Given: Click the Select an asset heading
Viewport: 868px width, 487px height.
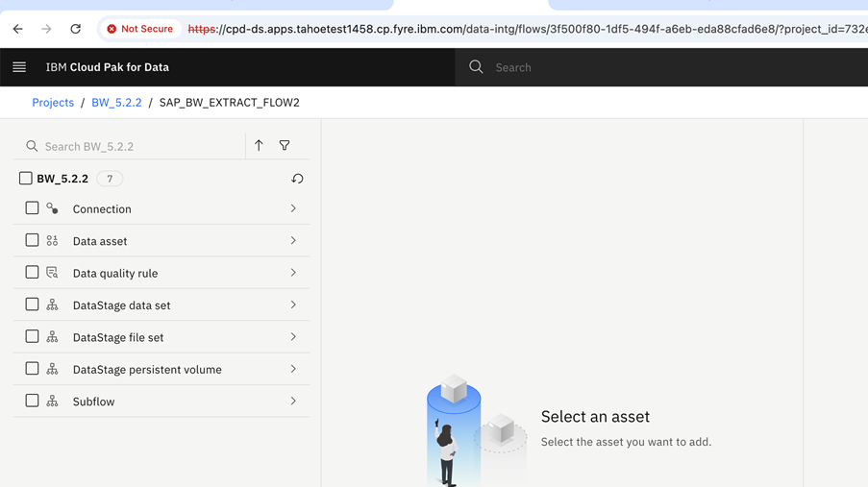Looking at the screenshot, I should 595,416.
